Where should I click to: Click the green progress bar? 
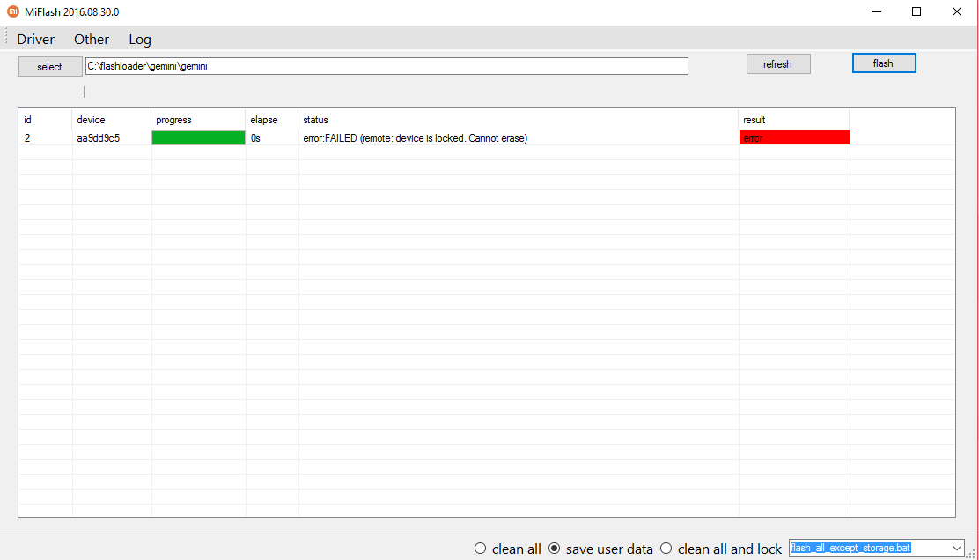point(198,138)
